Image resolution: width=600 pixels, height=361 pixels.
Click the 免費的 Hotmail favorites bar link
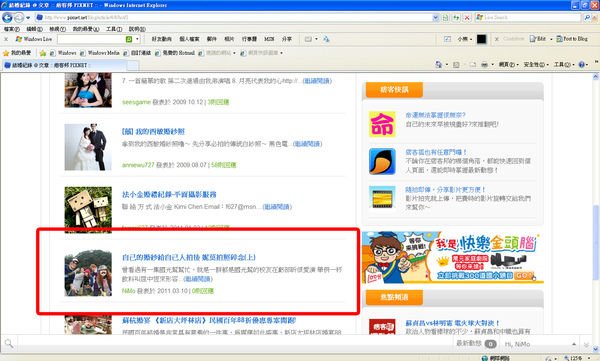[x=175, y=53]
